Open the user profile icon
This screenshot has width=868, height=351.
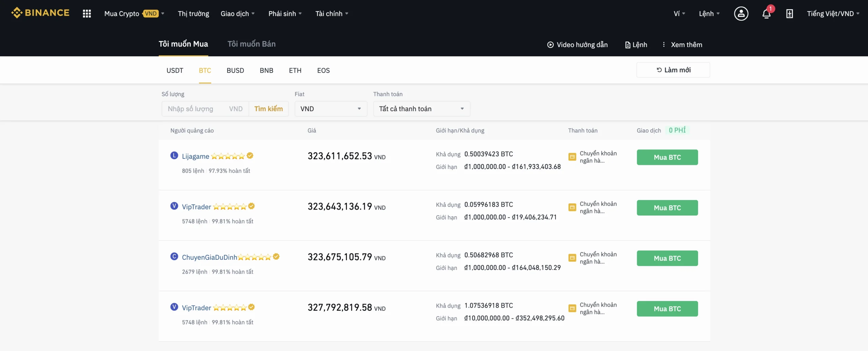[x=741, y=14]
